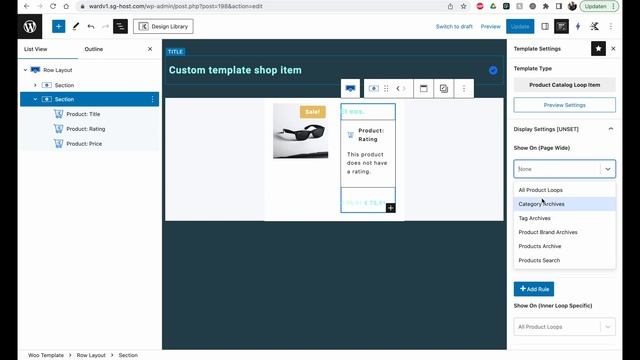Switch to draft
This screenshot has height=360, width=640.
click(x=454, y=27)
